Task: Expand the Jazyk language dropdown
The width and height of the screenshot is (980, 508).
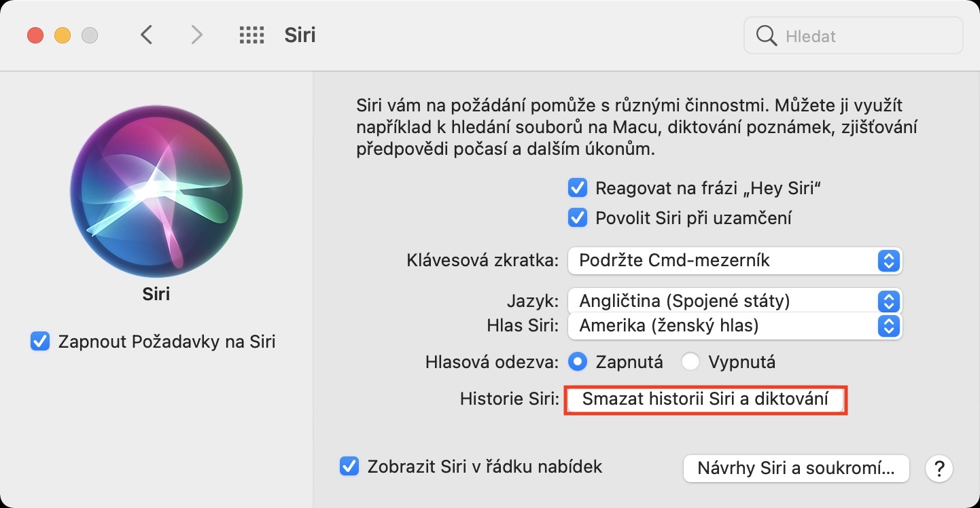Action: pyautogui.click(x=734, y=301)
